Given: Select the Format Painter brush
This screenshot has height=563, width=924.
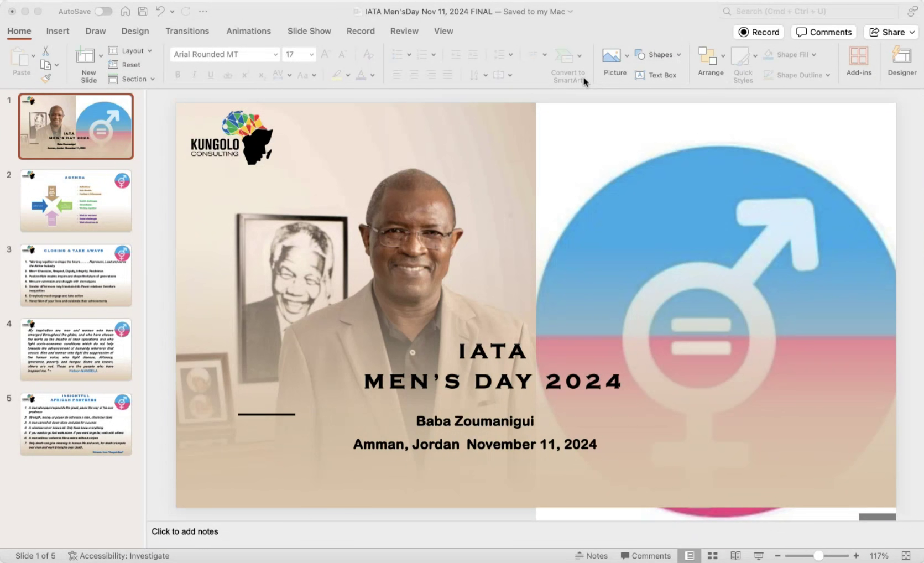Looking at the screenshot, I should point(46,78).
